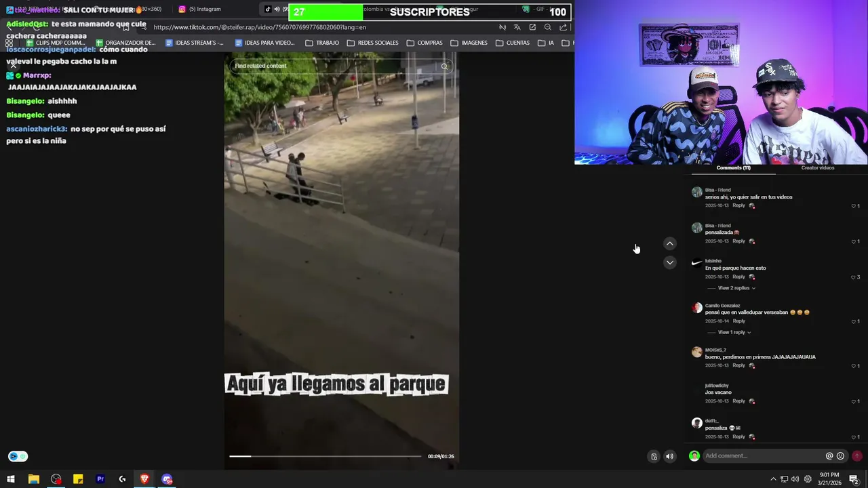868x488 pixels.
Task: Open Adobe Premiere Pro from taskbar
Action: 100,479
